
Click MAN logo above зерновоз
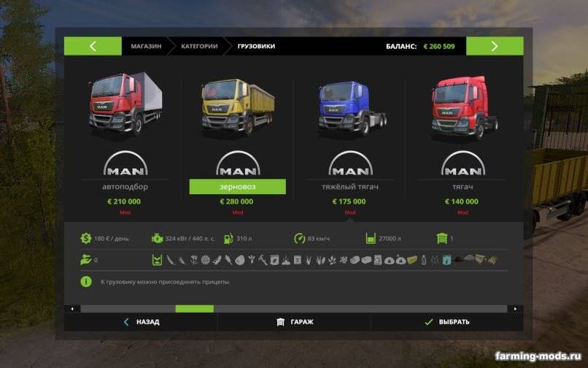pos(238,164)
